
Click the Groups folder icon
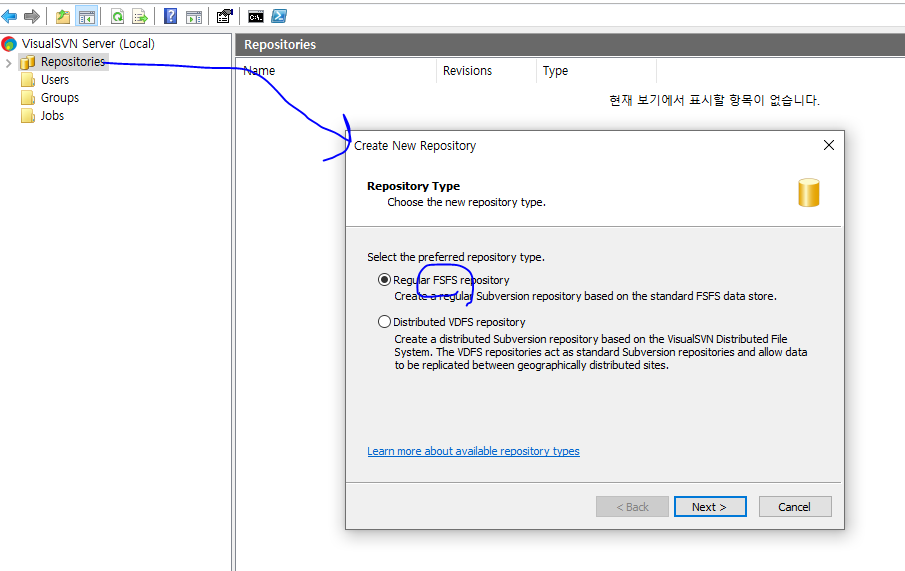tap(28, 98)
